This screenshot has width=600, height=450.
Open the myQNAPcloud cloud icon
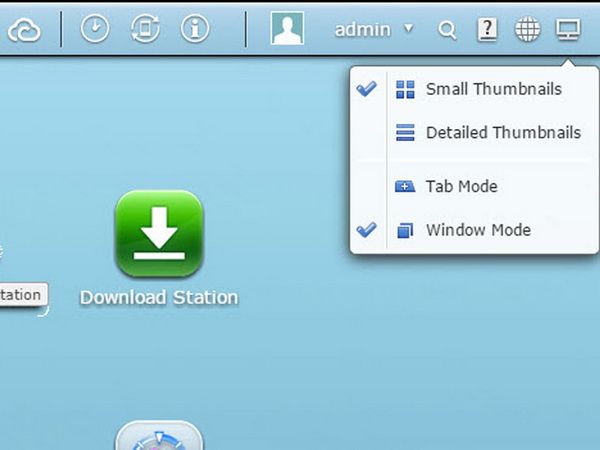(x=24, y=30)
